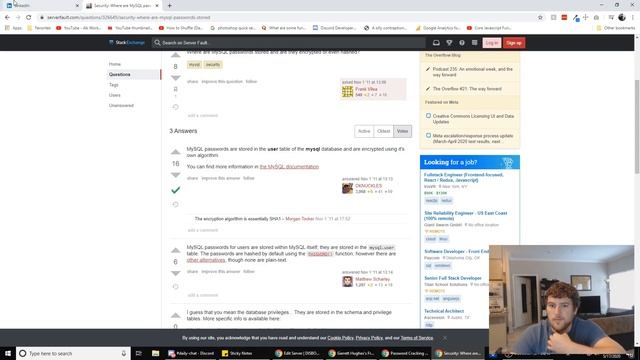The image size is (640, 360).
Task: Downvote Matthew Scharley's answer
Action: [176, 273]
